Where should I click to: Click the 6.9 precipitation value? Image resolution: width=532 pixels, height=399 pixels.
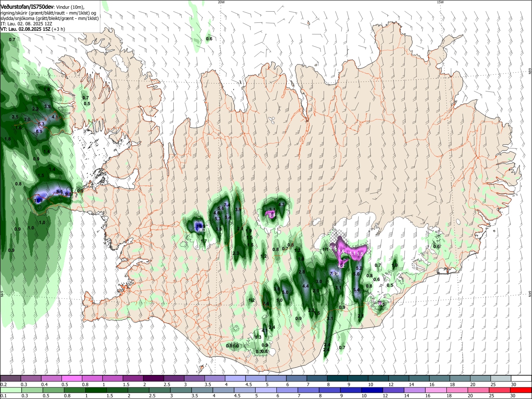39,131
